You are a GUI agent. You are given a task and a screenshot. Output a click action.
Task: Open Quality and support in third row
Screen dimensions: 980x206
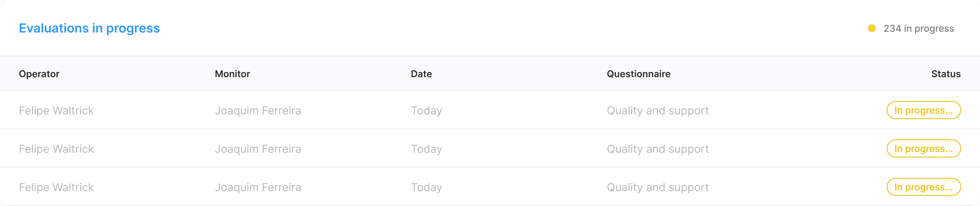pyautogui.click(x=658, y=187)
